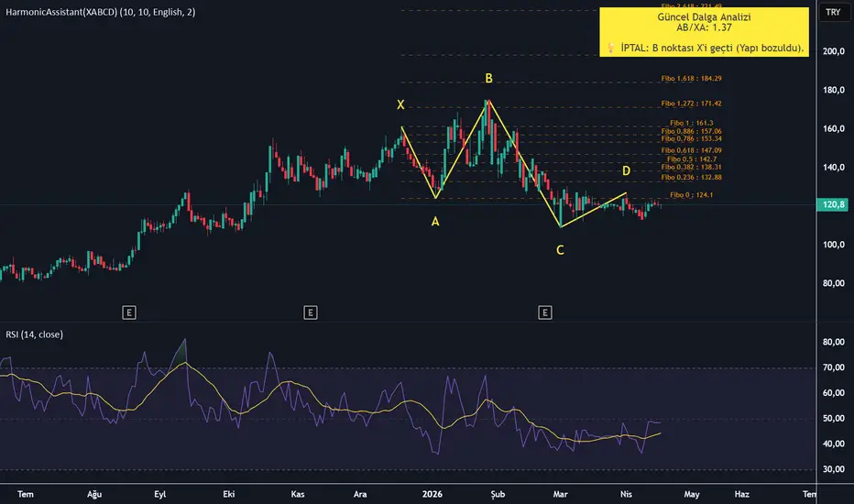The image size is (854, 504).
Task: Click the Kas month label on time axis
Action: click(x=298, y=494)
